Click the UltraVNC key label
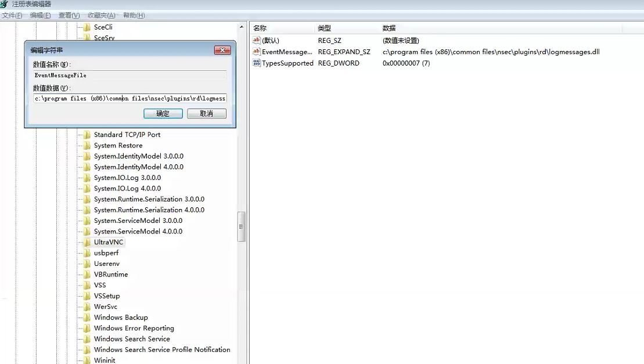The width and height of the screenshot is (644, 364). tap(109, 242)
